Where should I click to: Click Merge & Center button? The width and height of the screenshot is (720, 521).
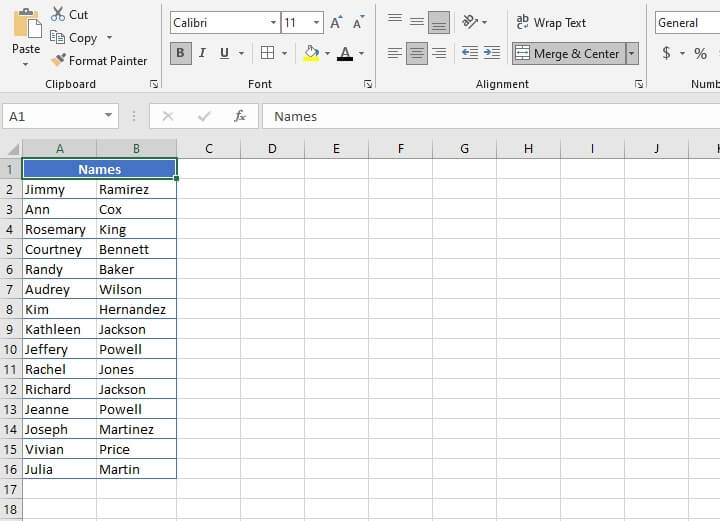pos(568,54)
